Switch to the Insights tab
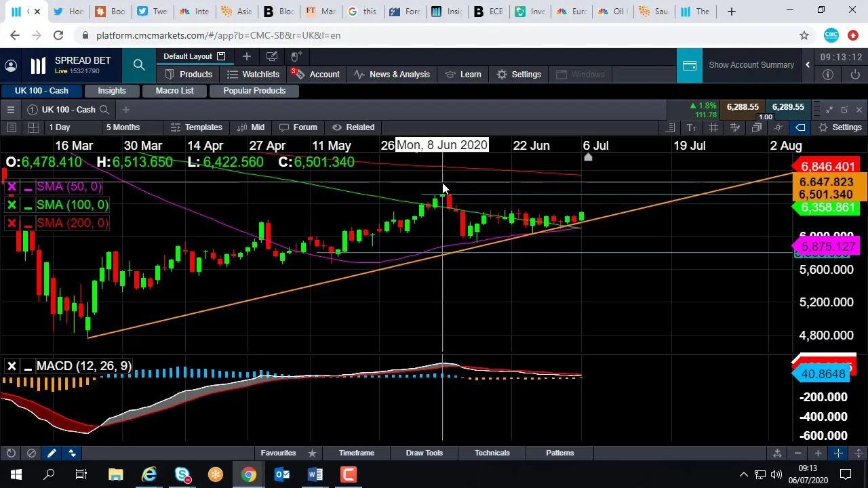The width and height of the screenshot is (868, 488). click(112, 91)
